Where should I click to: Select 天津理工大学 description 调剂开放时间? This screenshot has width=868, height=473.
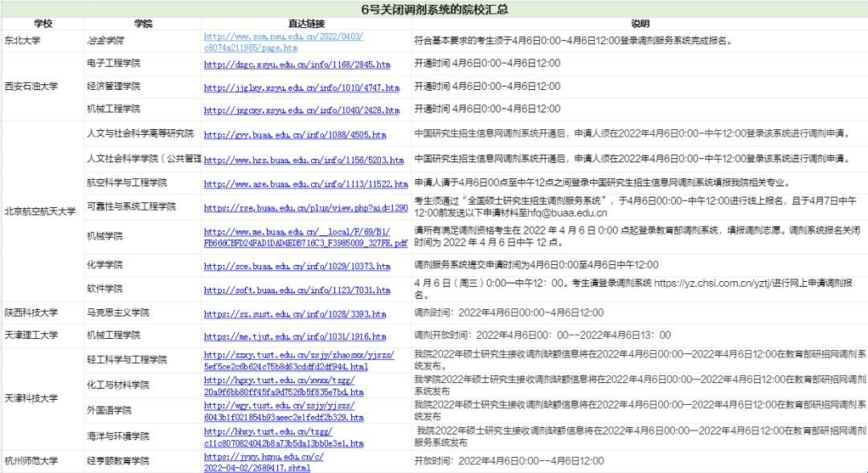click(x=640, y=336)
